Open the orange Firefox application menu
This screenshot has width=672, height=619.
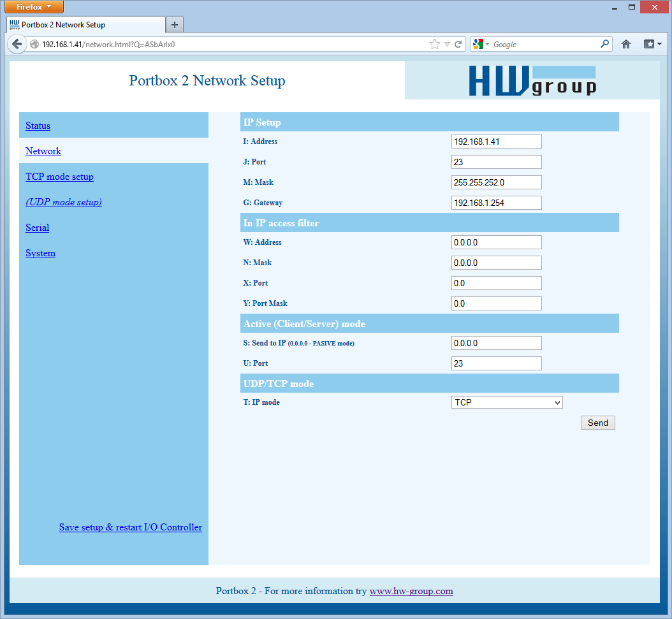(34, 7)
